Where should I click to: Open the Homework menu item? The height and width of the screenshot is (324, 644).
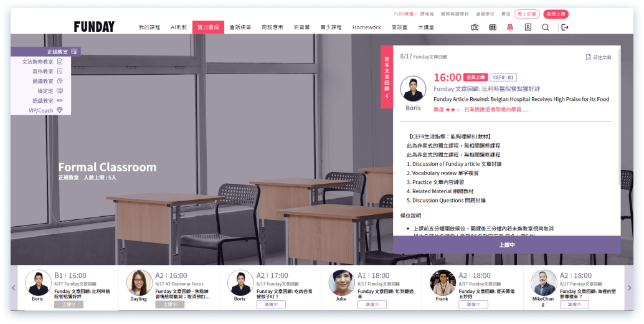[x=366, y=27]
